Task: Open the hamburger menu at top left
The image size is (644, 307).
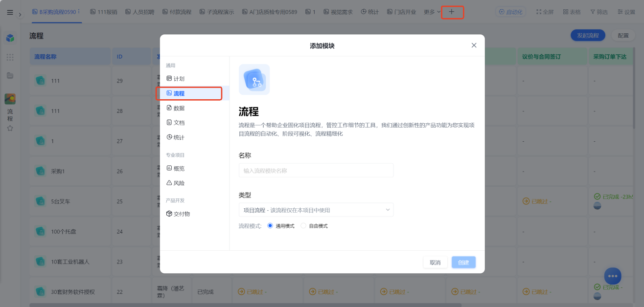Action: (10, 12)
